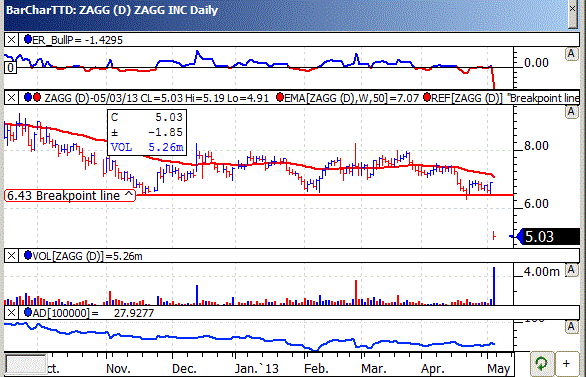Toggle auto-scale A on price pane
Image resolution: width=586 pixels, height=377 pixels.
(571, 111)
